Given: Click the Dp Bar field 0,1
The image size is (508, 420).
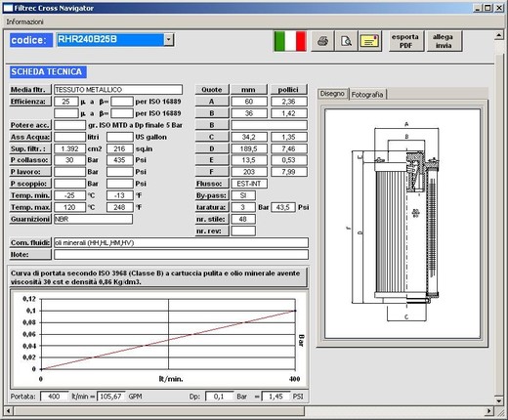Looking at the screenshot, I should tap(219, 397).
